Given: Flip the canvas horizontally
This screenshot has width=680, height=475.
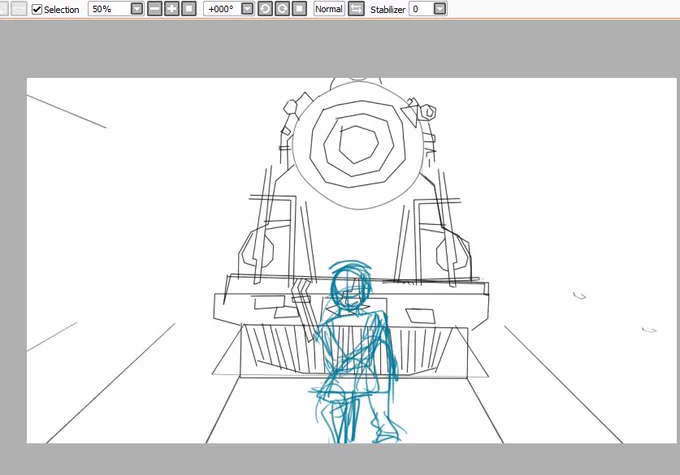Looking at the screenshot, I should coord(356,9).
